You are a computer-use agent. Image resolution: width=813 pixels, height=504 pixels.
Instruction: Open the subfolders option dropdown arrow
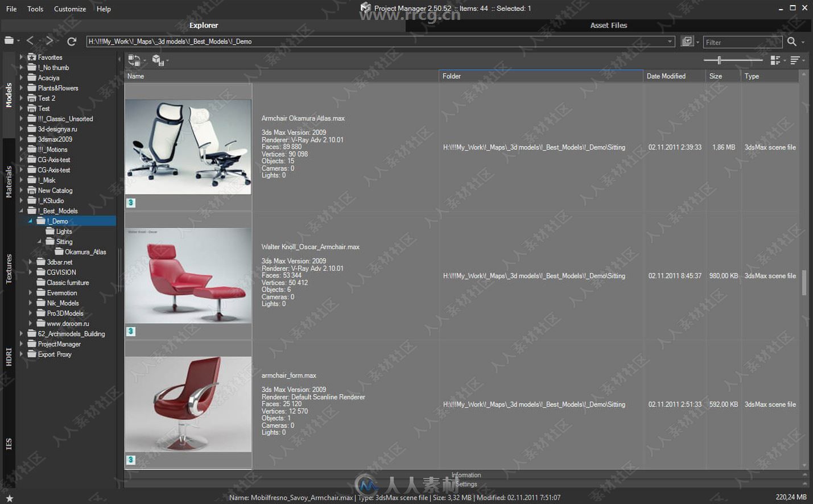click(x=698, y=42)
